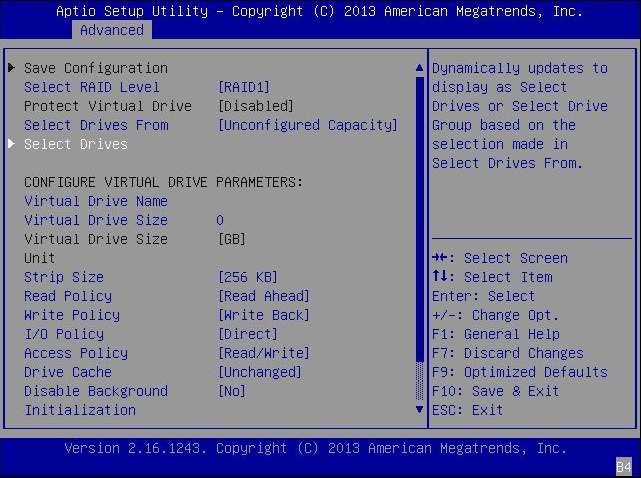Open the [256 KB] strip size option
Screen dimensions: 641x478
248,277
